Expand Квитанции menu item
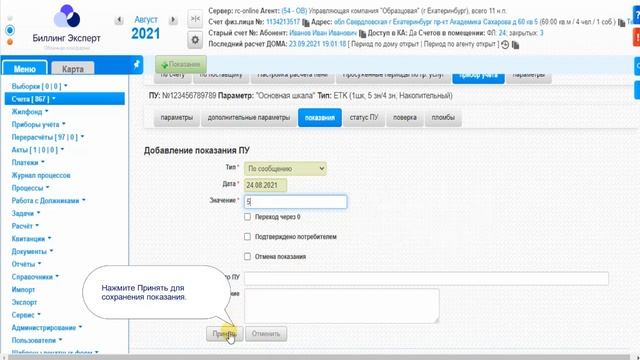 [31, 238]
